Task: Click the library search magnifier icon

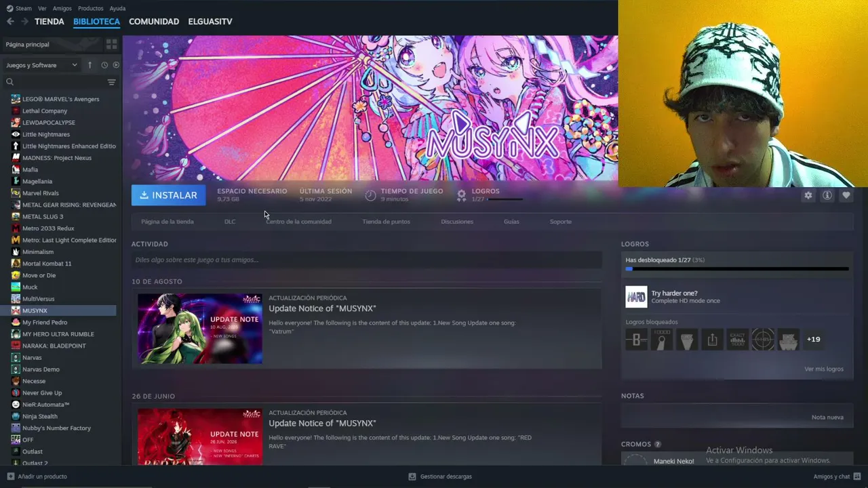Action: click(x=9, y=82)
